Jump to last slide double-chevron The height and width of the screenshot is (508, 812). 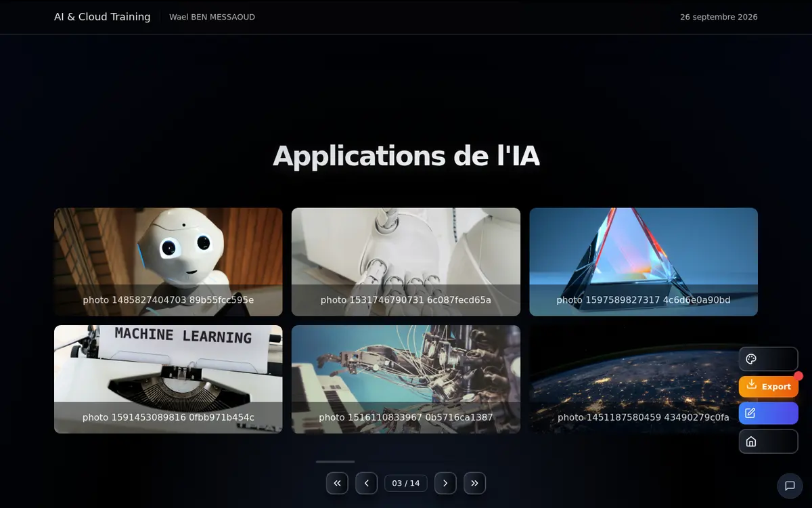coord(475,483)
